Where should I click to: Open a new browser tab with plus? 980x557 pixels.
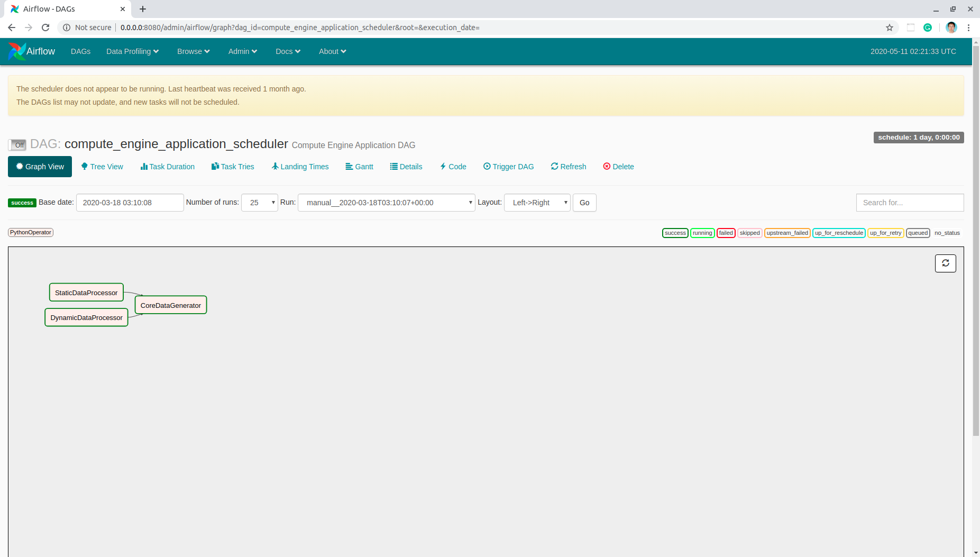[x=143, y=9]
